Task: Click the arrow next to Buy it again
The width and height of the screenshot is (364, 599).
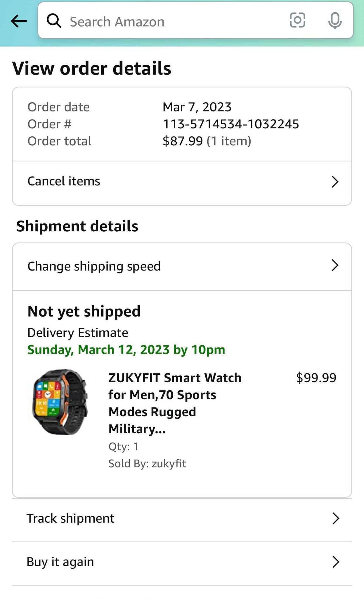Action: [336, 562]
